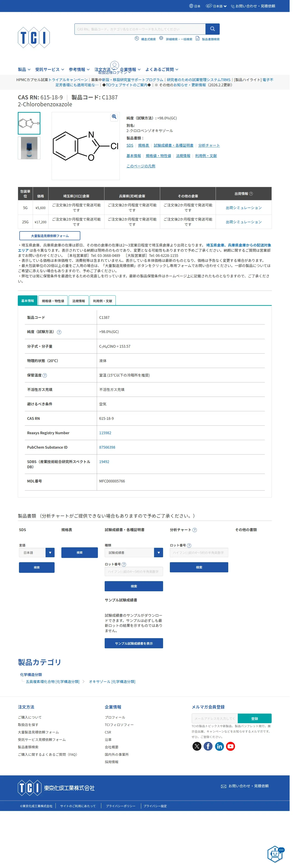The height and width of the screenshot is (868, 293).
Task: Click help icon beside 分析チャート heading
Action: point(195,530)
